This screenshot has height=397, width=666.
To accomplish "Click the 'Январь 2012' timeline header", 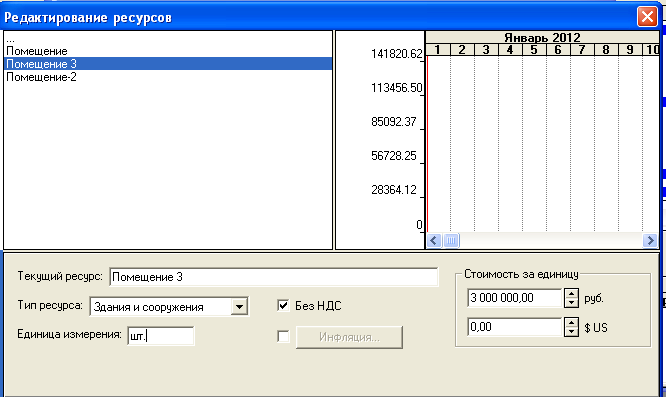I will [542, 37].
